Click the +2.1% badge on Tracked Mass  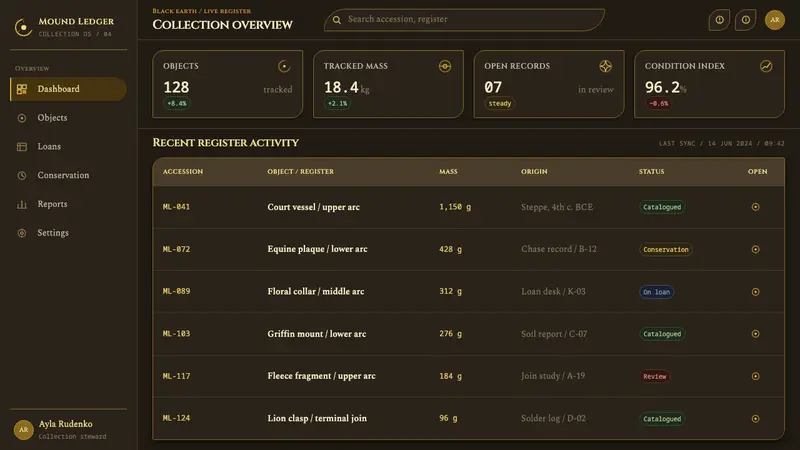click(x=337, y=104)
